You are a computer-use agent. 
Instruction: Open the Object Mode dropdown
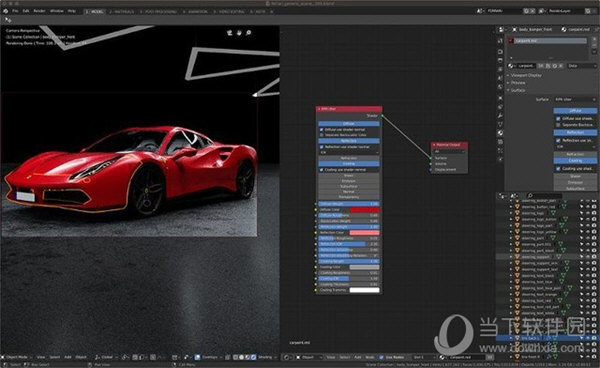[18, 357]
